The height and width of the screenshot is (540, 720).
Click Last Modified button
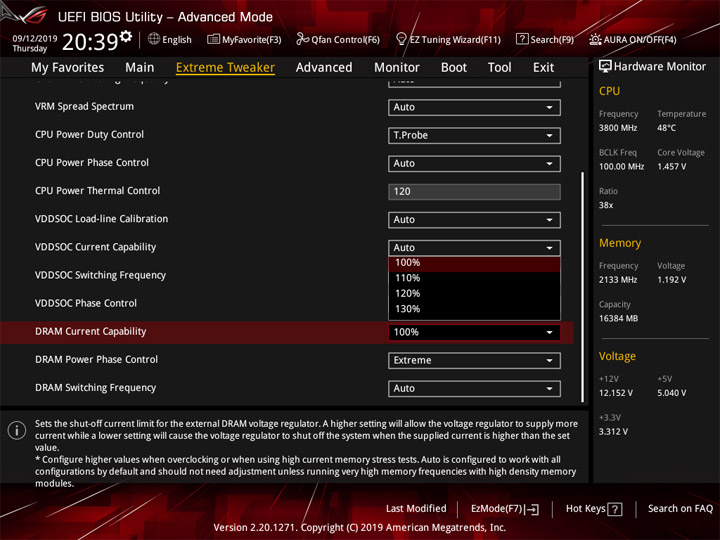416,509
